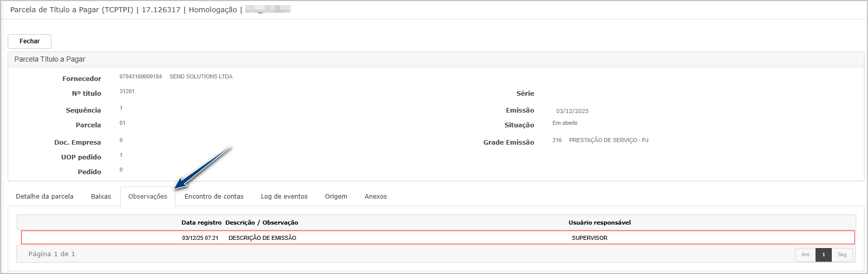The height and width of the screenshot is (274, 868).
Task: View the Anexos tab
Action: click(x=376, y=197)
